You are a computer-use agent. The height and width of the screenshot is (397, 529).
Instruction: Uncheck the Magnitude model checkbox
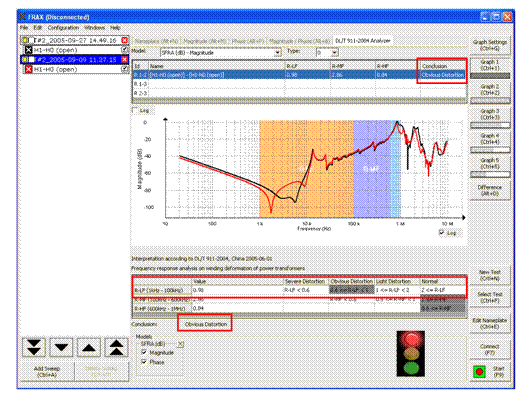(x=144, y=352)
